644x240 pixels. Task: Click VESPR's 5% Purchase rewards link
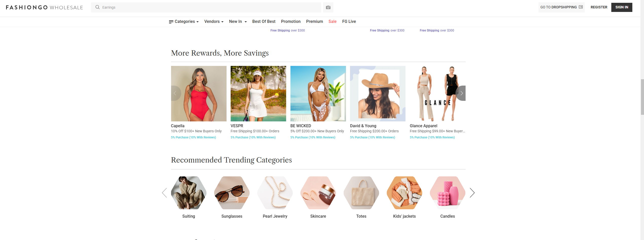coord(253,137)
